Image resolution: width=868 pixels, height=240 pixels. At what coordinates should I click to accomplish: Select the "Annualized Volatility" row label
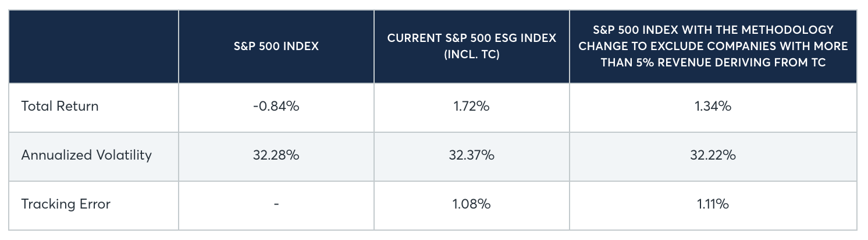(86, 155)
